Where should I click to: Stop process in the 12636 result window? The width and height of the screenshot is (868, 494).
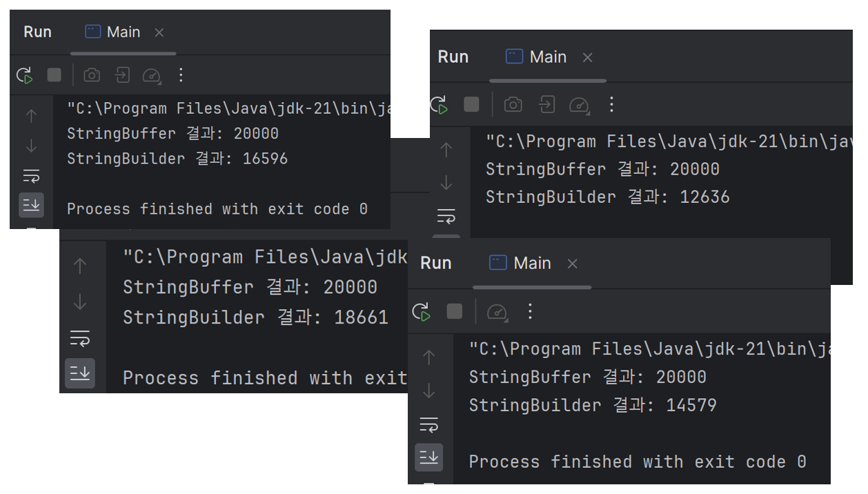(x=471, y=104)
